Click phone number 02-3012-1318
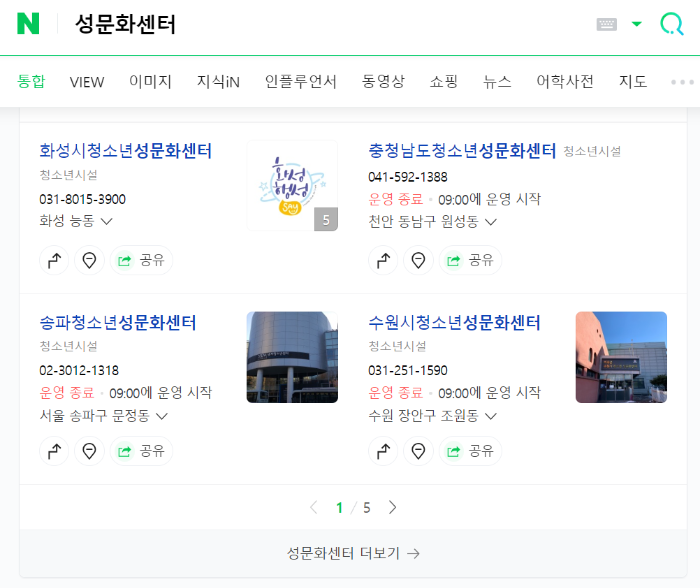The height and width of the screenshot is (588, 700). click(79, 370)
